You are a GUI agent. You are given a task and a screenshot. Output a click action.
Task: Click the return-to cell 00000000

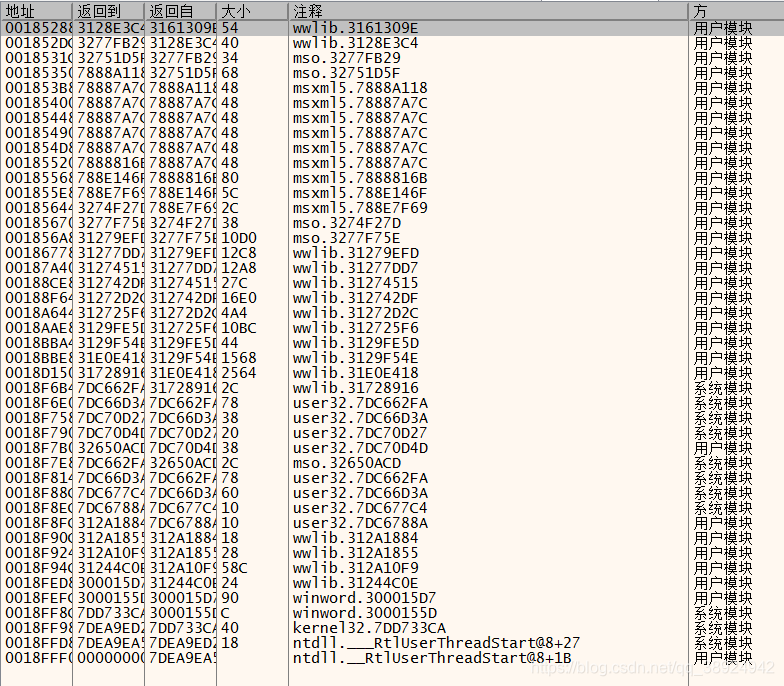(110, 658)
